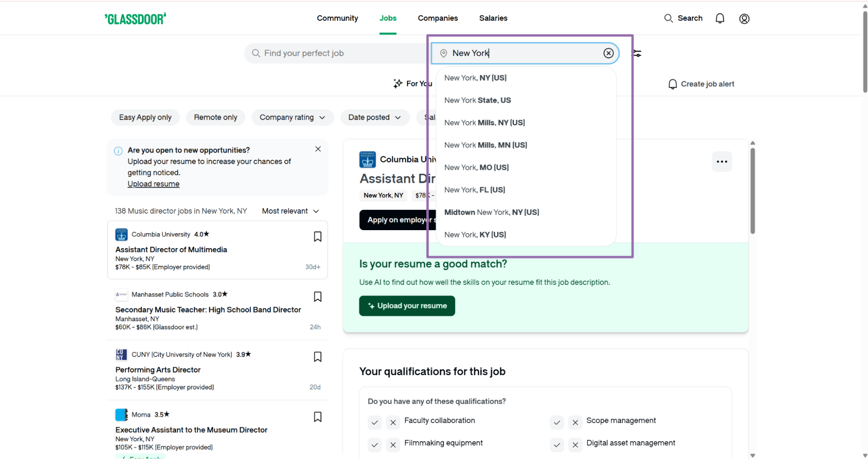Screen dimensions: 868x459
Task: Select suggestion New York State, US
Action: click(x=526, y=100)
